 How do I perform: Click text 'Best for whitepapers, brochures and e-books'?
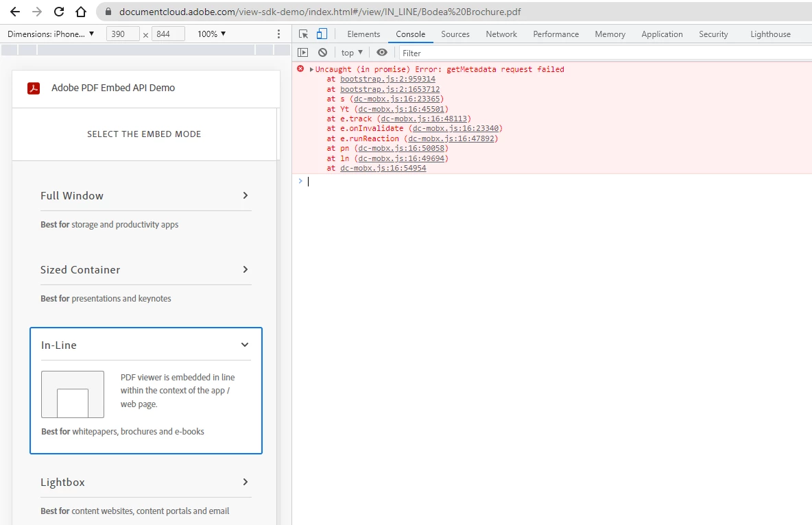[x=123, y=432]
